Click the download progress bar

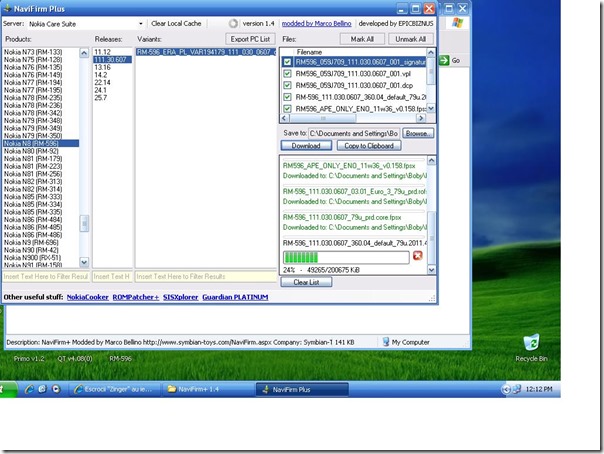tap(346, 257)
